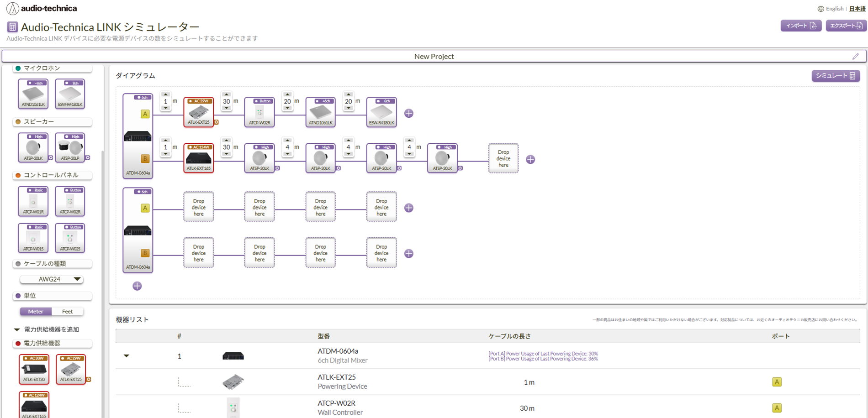
Task: Select the ATLK-EXT30 powering device
Action: pos(34,369)
